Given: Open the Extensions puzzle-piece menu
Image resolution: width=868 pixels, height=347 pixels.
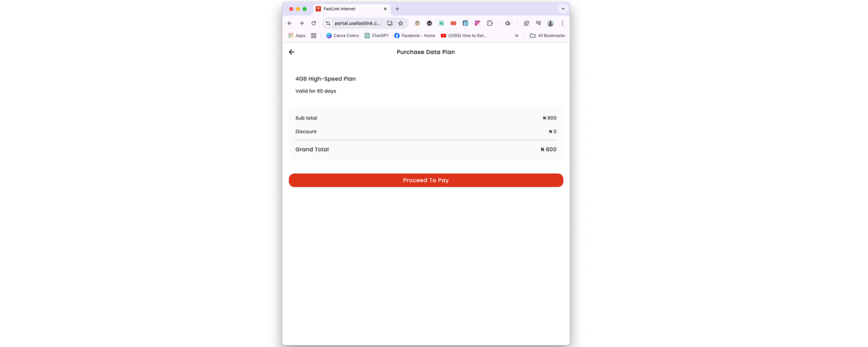Looking at the screenshot, I should [490, 23].
